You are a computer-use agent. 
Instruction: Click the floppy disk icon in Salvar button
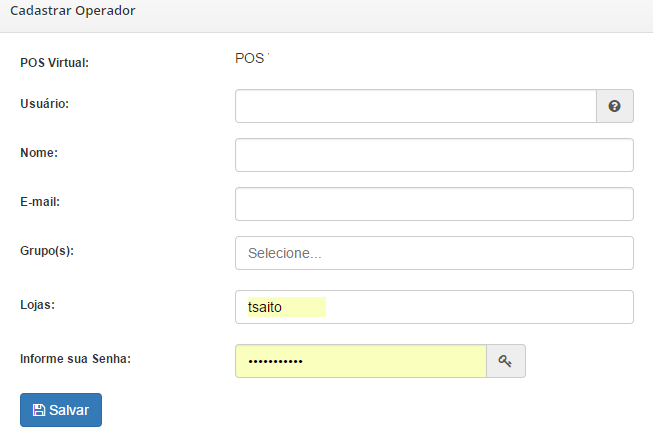(39, 410)
